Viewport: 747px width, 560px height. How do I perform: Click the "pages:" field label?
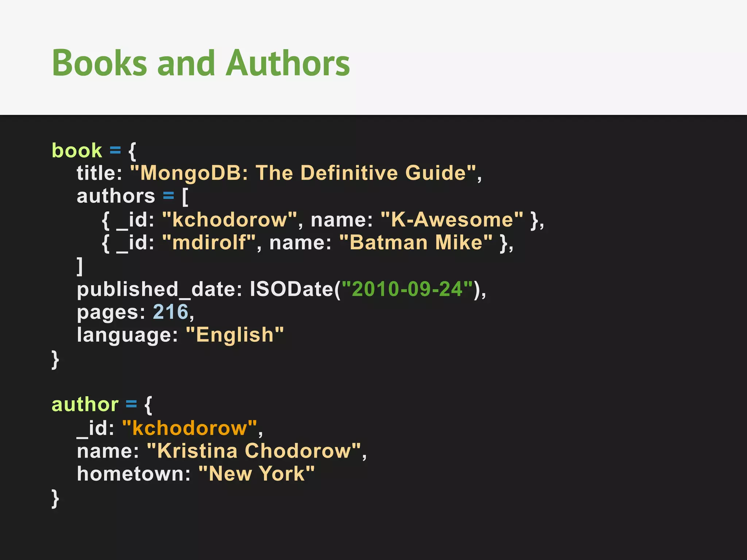[111, 313]
